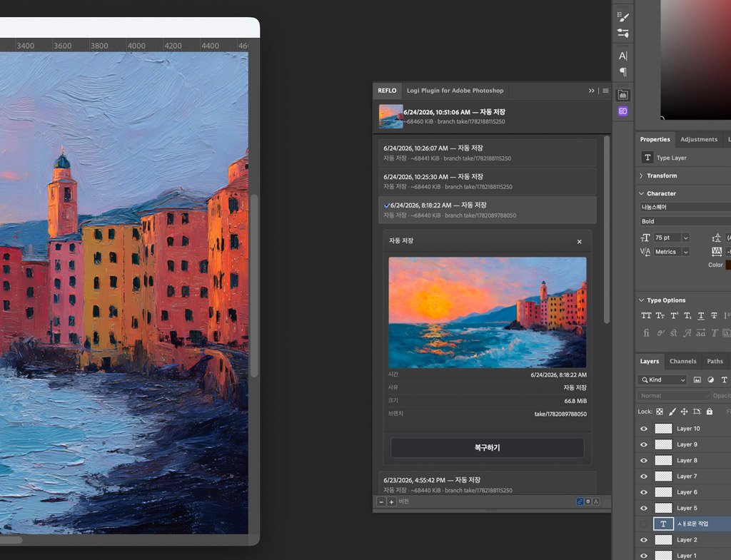Select the 10:26:07 AM autosave entry
This screenshot has height=560, width=731.
pos(487,153)
